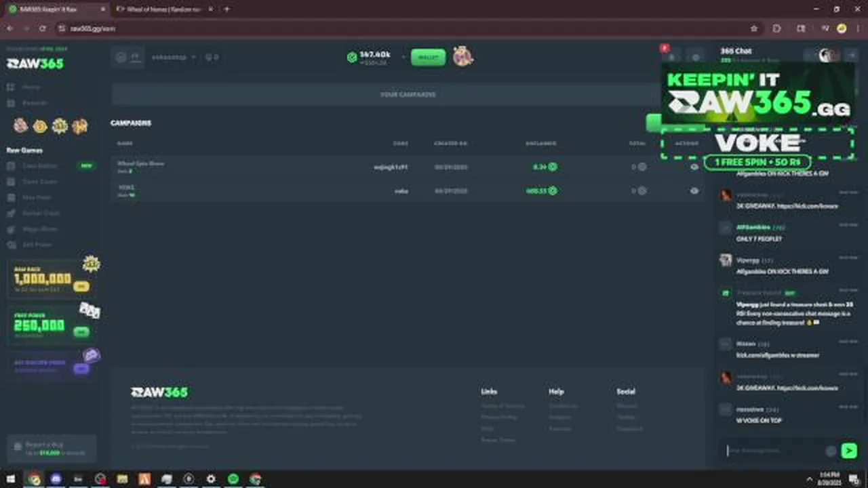Open the Windows Start menu

tap(11, 479)
